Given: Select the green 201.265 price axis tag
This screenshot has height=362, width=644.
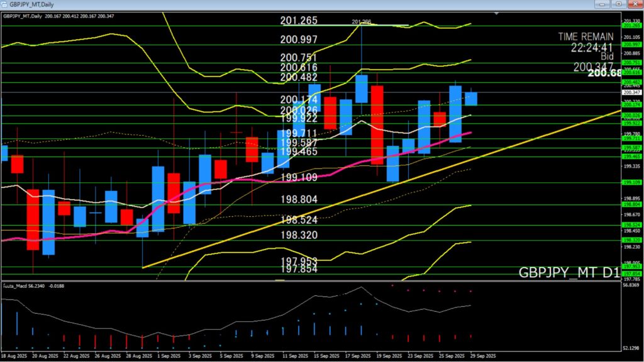Looking at the screenshot, I should pos(631,26).
